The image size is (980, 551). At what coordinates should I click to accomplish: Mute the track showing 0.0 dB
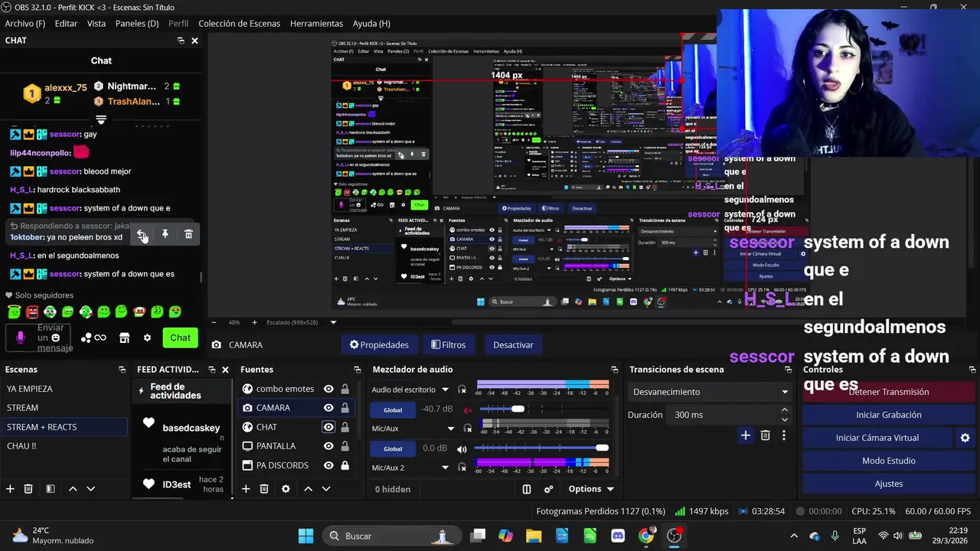(462, 448)
